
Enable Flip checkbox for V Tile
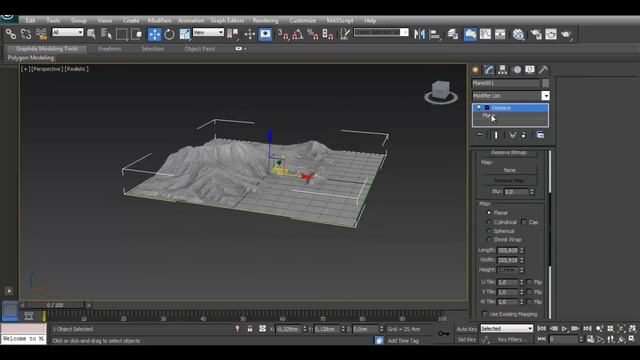[529, 292]
